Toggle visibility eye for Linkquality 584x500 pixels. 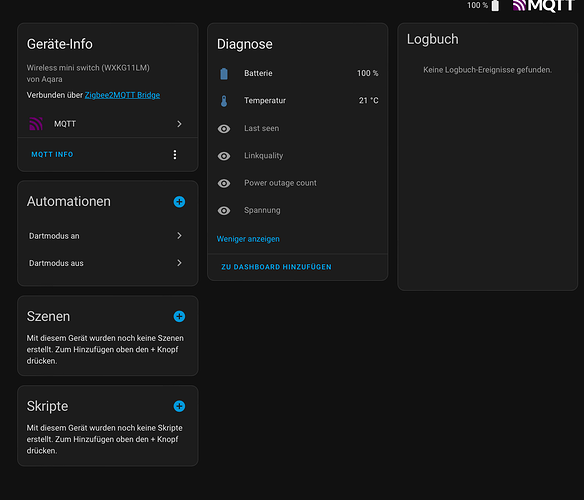click(224, 156)
